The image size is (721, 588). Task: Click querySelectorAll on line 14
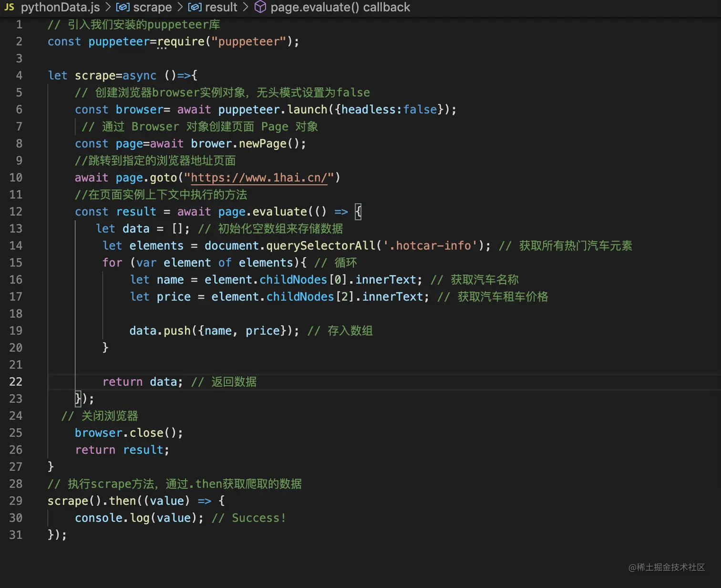pos(320,246)
